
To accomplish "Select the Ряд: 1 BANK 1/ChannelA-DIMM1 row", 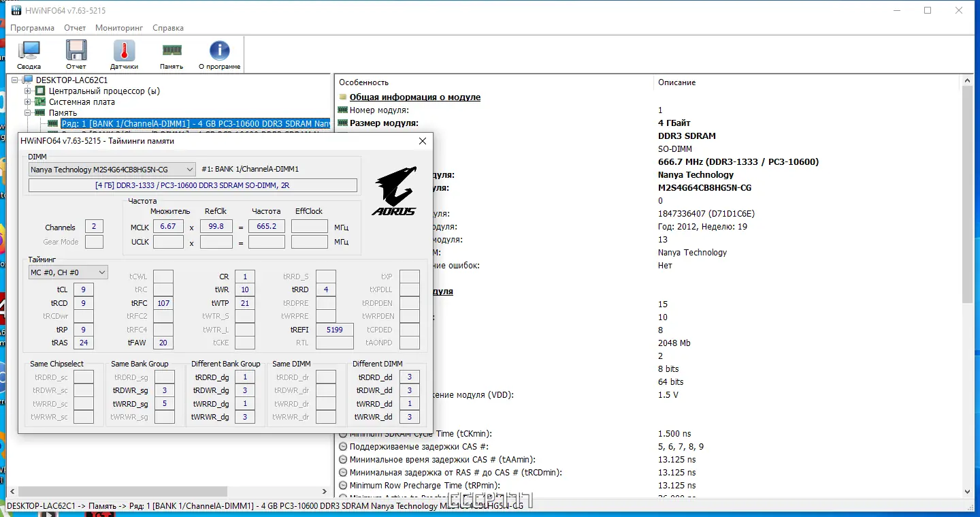I will [x=195, y=124].
